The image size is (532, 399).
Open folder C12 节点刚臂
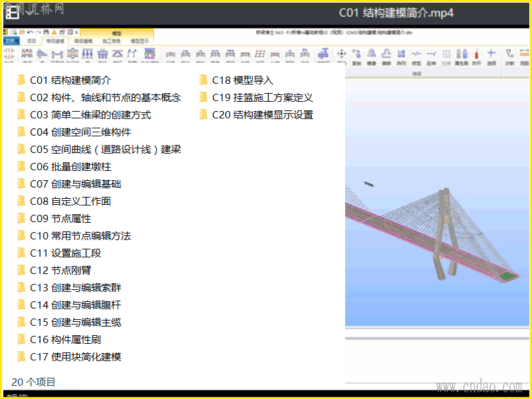54,271
